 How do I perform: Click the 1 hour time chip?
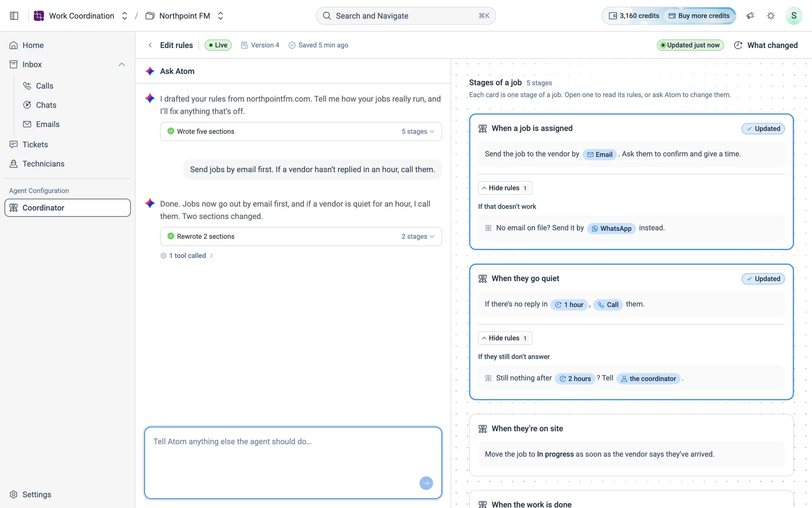(x=569, y=305)
